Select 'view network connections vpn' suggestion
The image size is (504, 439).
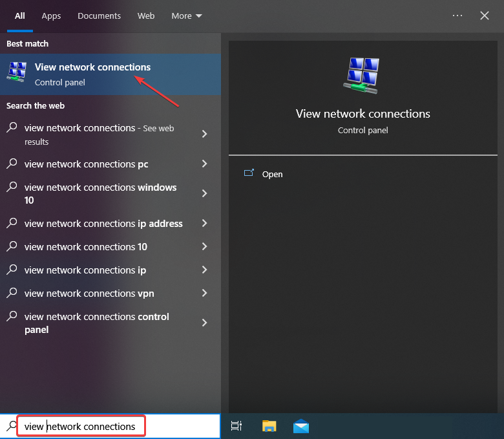click(x=110, y=294)
